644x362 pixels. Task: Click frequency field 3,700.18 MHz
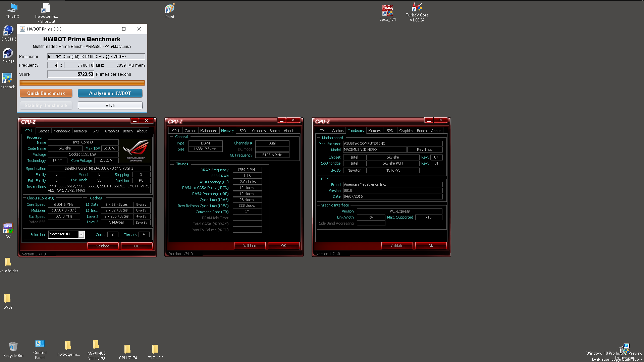coord(79,65)
